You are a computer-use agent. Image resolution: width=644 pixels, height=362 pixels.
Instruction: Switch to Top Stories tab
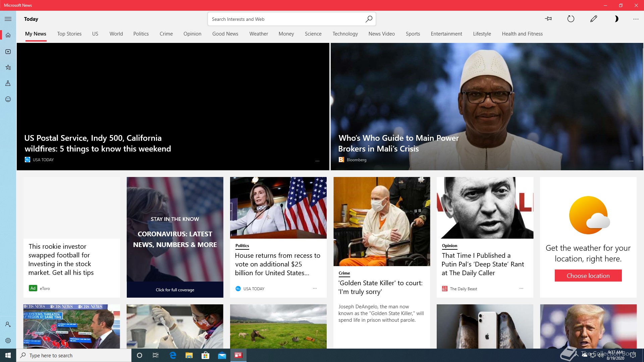pyautogui.click(x=69, y=34)
